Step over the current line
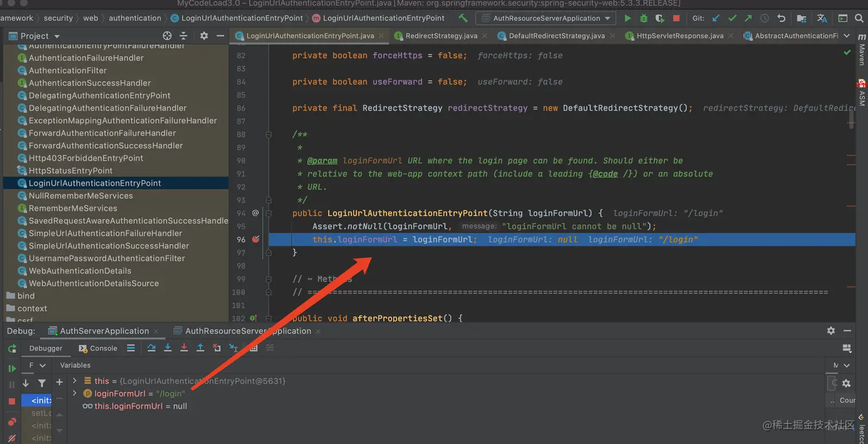The height and width of the screenshot is (444, 868). (x=152, y=348)
